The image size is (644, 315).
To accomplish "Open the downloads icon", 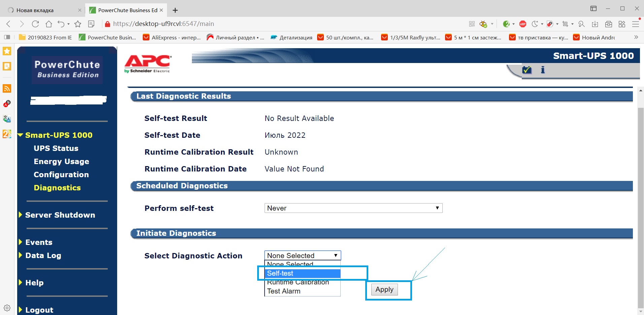I will coord(595,24).
